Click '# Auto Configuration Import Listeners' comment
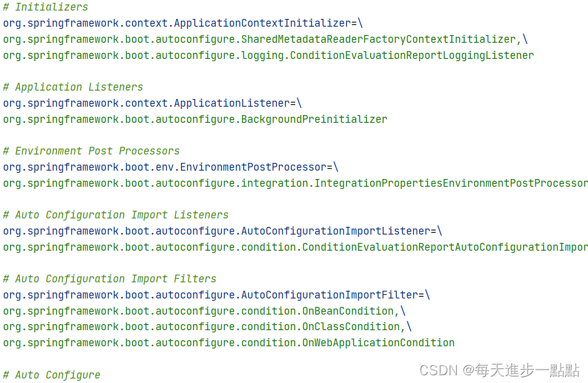Image resolution: width=588 pixels, height=383 pixels. click(x=116, y=215)
